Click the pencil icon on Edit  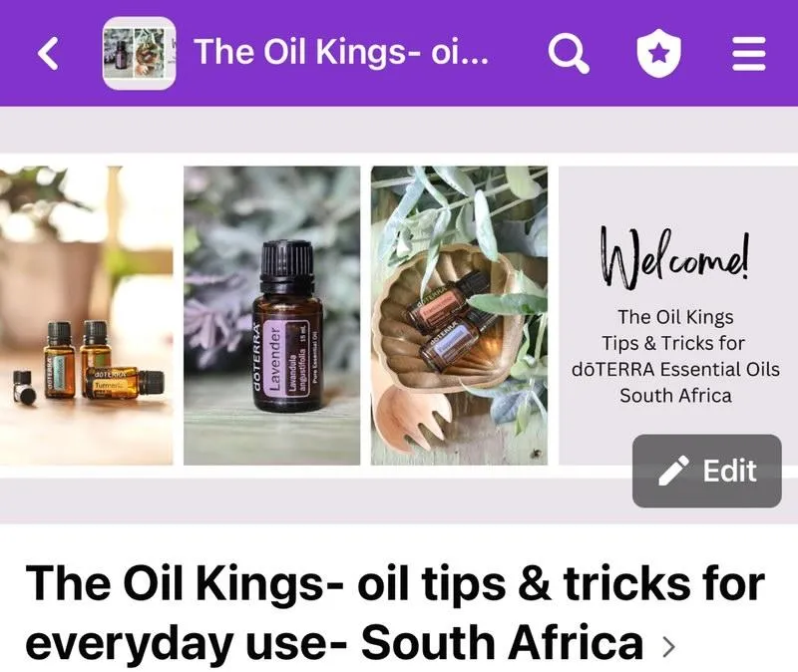coord(673,471)
